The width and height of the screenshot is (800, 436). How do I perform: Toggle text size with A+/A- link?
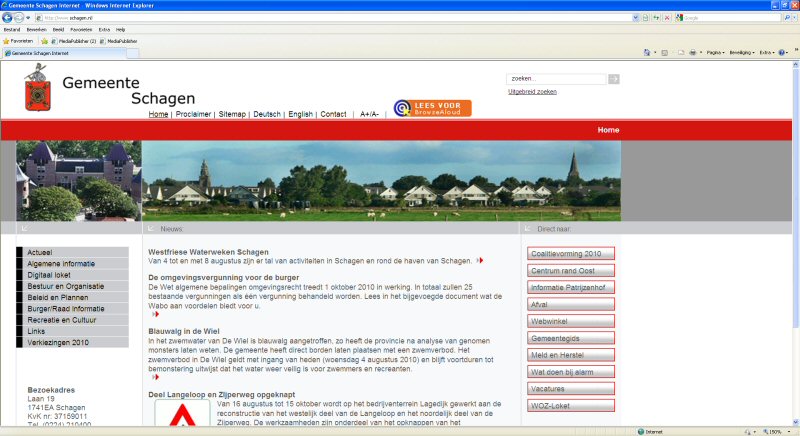[370, 115]
